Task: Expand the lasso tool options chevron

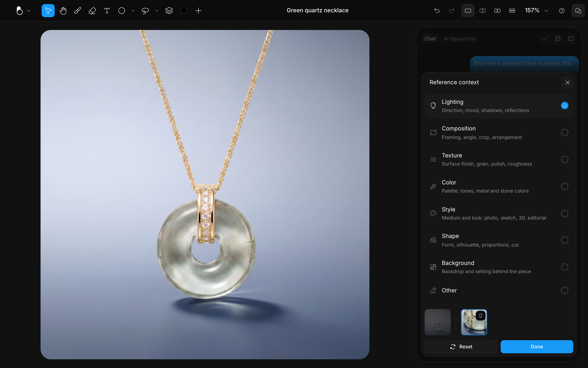Action: 157,11
